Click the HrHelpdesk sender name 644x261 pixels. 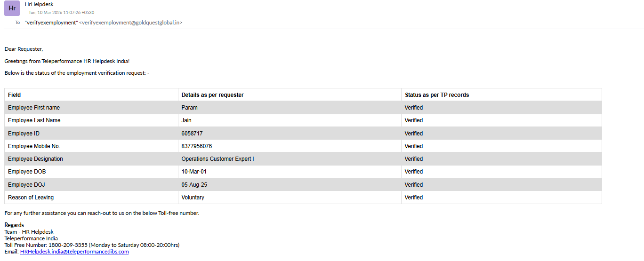coord(39,4)
